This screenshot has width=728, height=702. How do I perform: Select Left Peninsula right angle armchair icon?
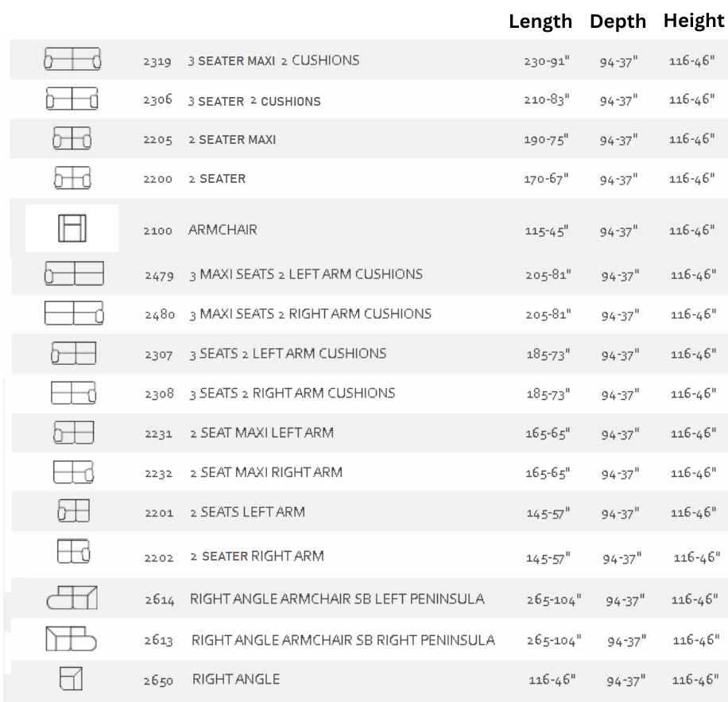click(x=72, y=598)
